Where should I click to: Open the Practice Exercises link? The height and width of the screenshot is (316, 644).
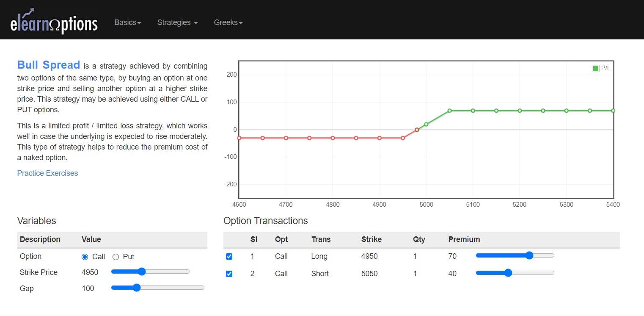(47, 173)
